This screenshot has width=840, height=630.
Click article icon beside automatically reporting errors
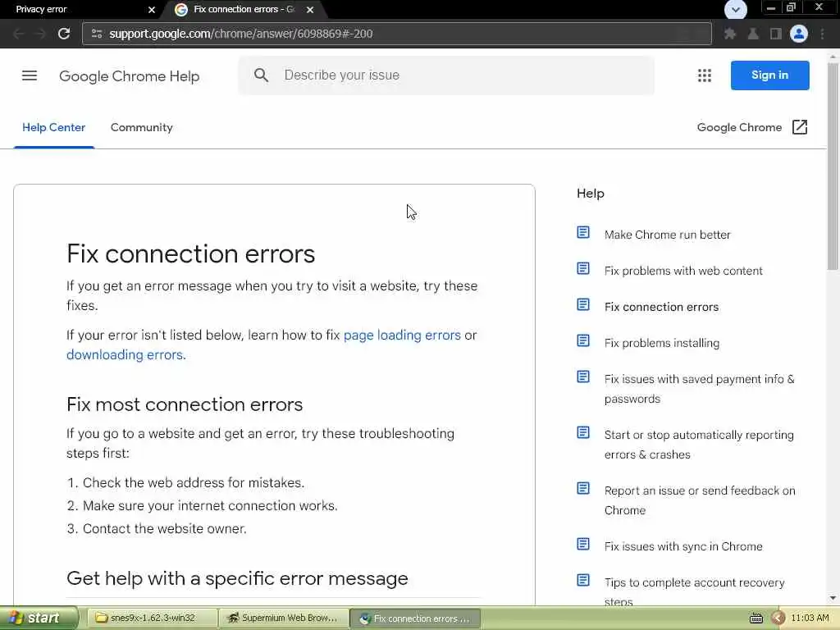[583, 432]
